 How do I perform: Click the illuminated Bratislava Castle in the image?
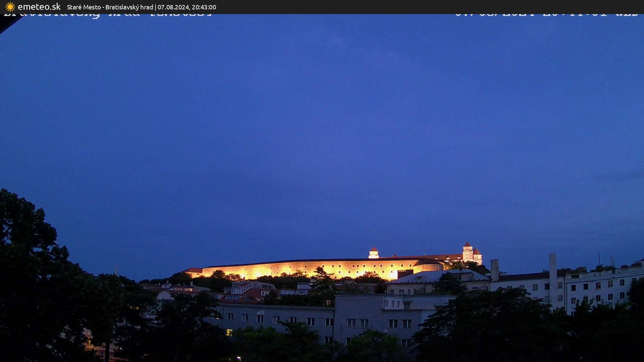(x=319, y=265)
